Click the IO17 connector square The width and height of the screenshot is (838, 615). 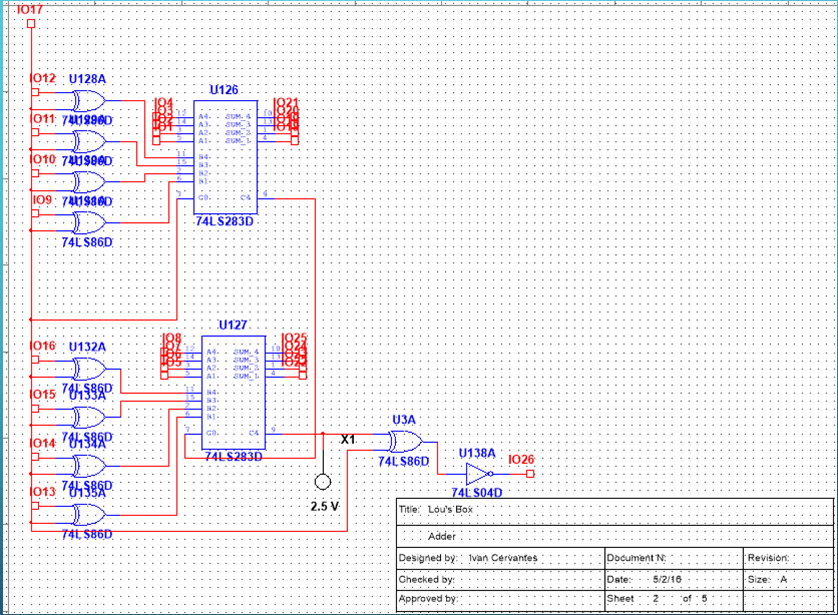coord(32,22)
